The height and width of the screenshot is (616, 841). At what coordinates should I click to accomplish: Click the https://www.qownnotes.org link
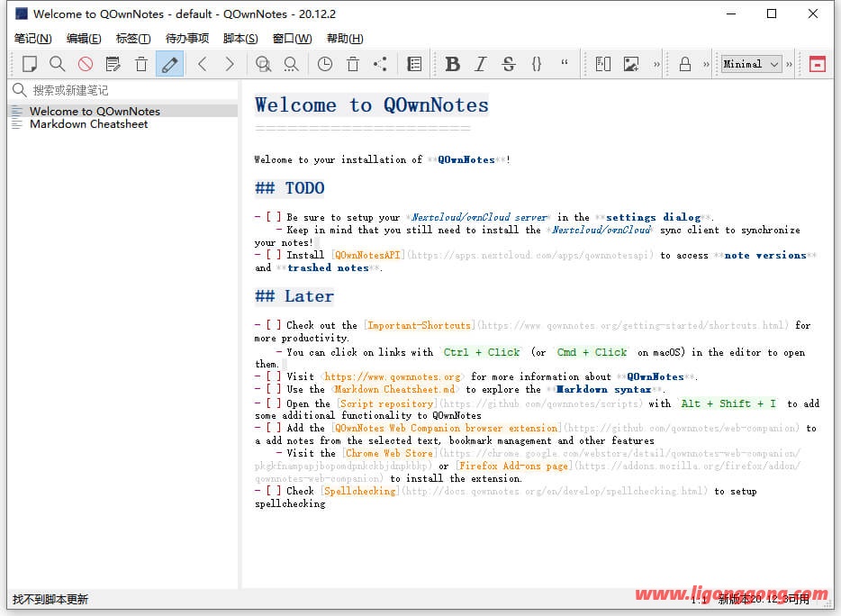tap(393, 376)
